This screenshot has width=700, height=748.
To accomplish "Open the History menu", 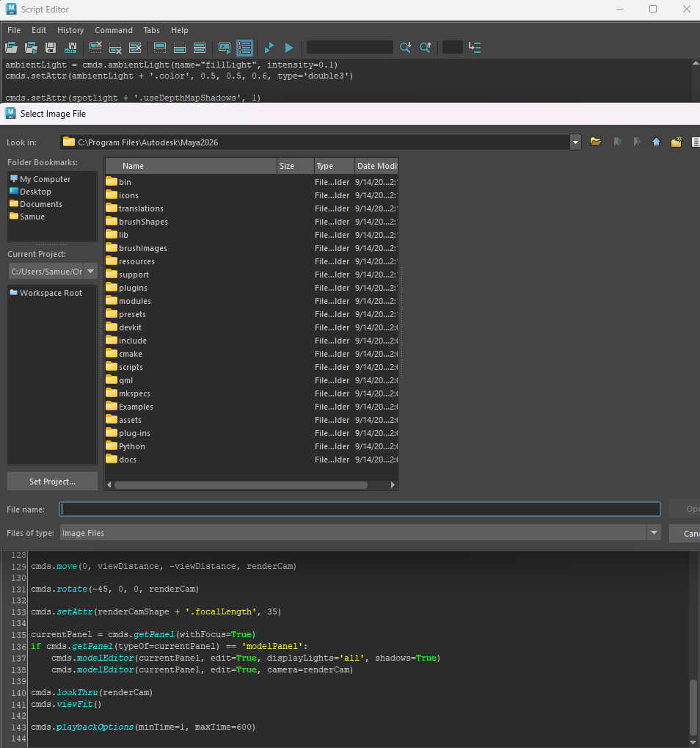I will pos(70,30).
